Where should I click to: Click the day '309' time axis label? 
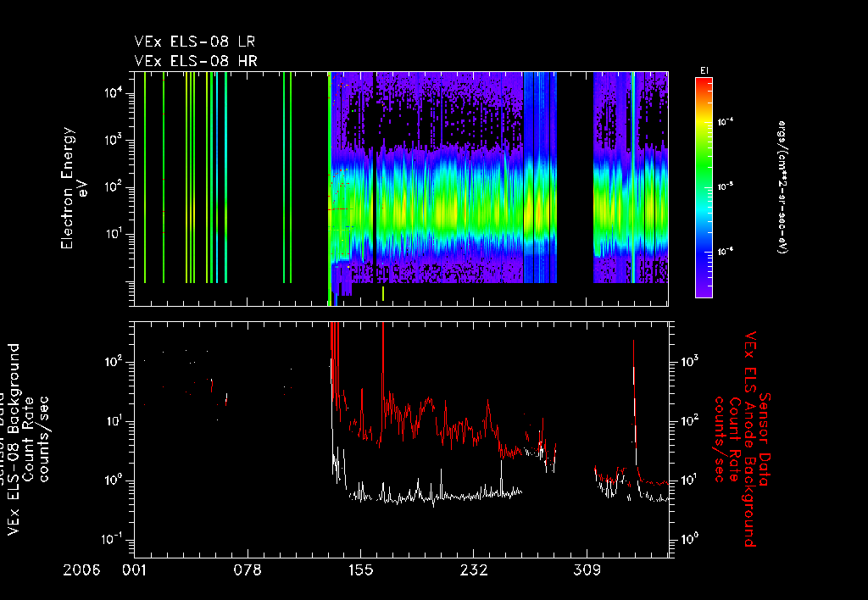point(587,569)
